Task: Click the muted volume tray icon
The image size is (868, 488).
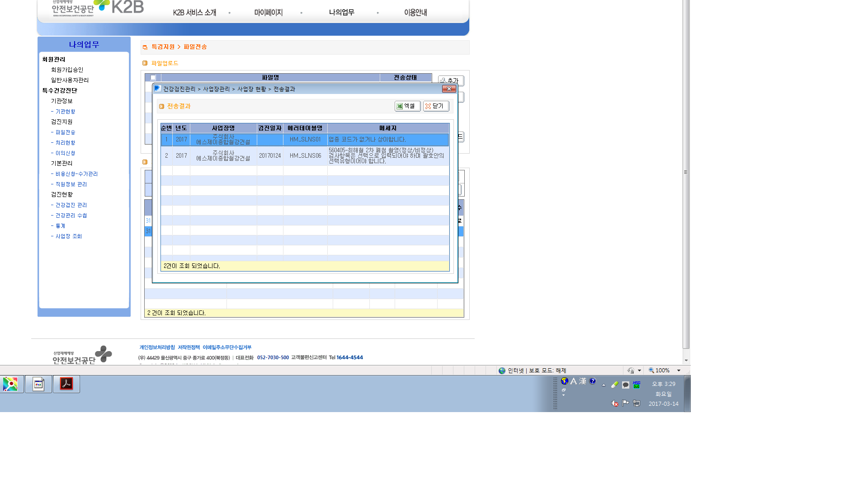Action: [x=615, y=404]
